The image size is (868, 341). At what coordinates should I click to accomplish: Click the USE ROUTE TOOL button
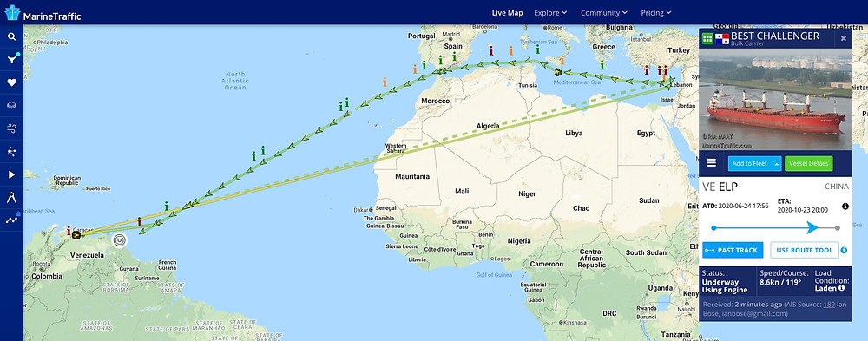pyautogui.click(x=805, y=250)
